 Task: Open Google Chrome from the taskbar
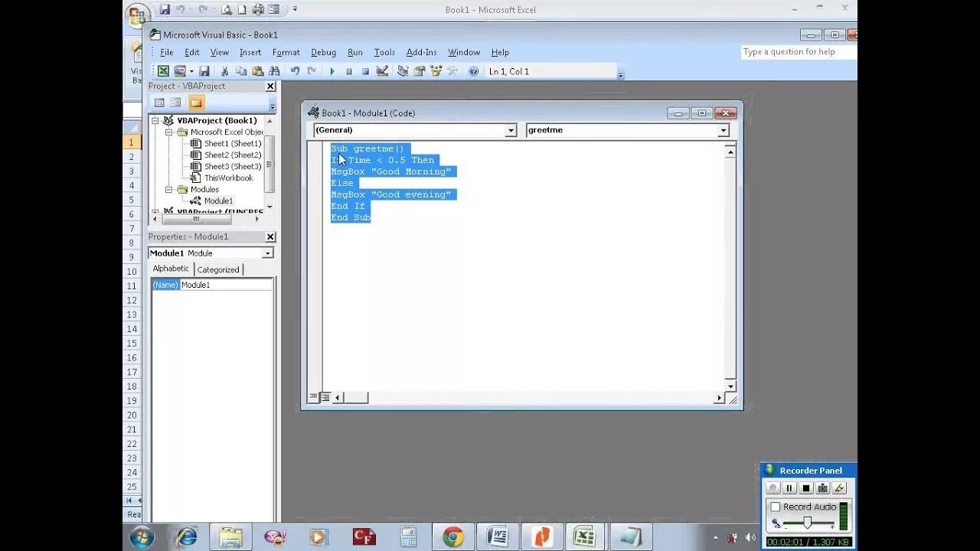[x=452, y=538]
